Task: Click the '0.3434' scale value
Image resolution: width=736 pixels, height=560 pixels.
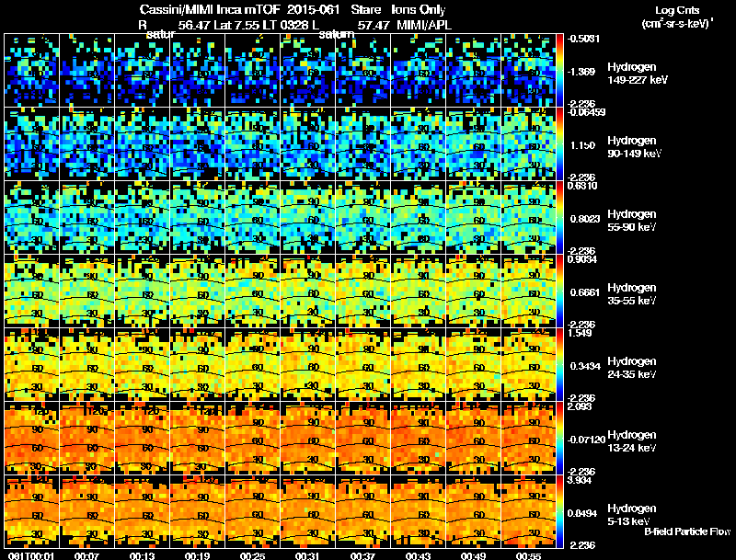Action: click(585, 366)
